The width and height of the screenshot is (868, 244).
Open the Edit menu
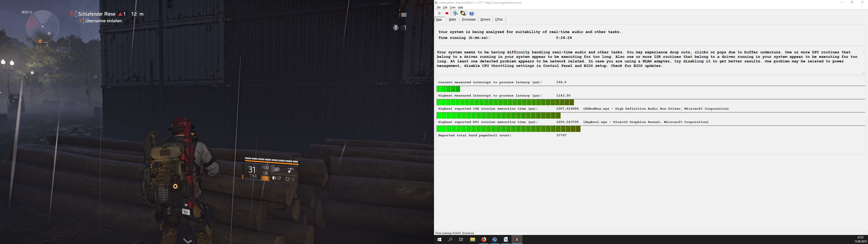[445, 7]
